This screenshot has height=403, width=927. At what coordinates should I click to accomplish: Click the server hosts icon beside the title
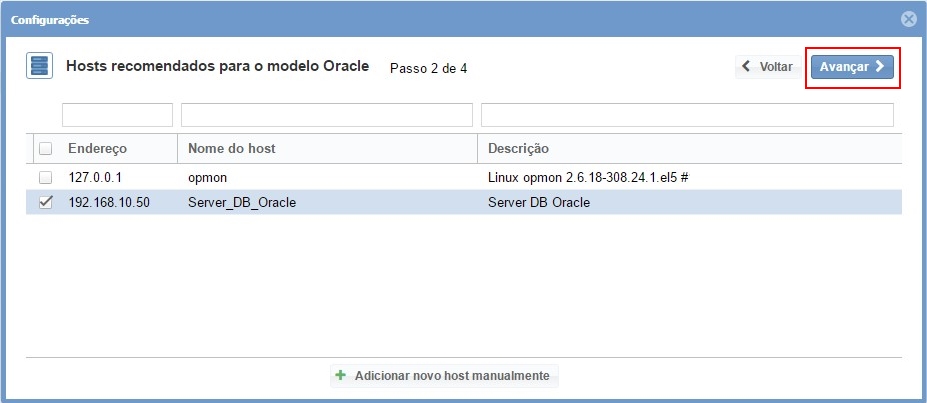(39, 67)
